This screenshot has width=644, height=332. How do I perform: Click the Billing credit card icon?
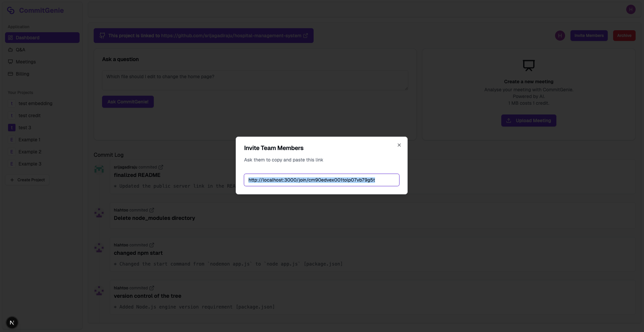click(10, 74)
